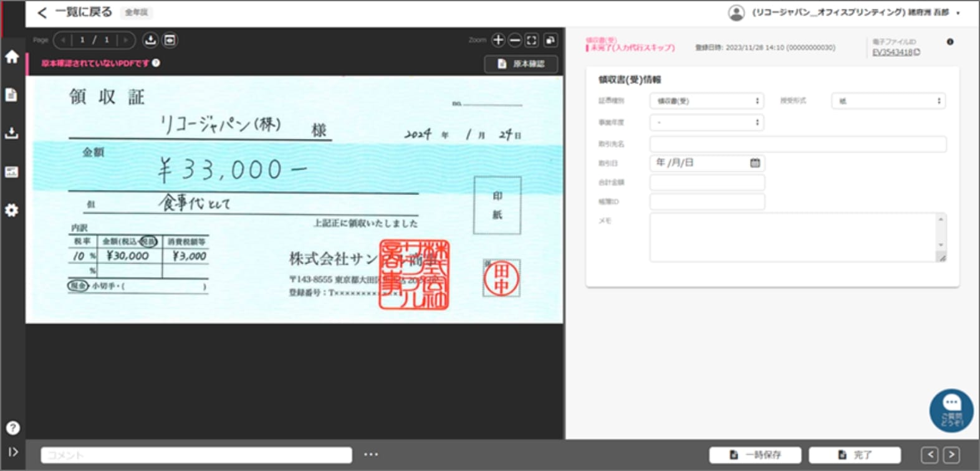Open the 証憑種別 dropdown showing 領収書(受)
This screenshot has width=980, height=471.
click(707, 101)
